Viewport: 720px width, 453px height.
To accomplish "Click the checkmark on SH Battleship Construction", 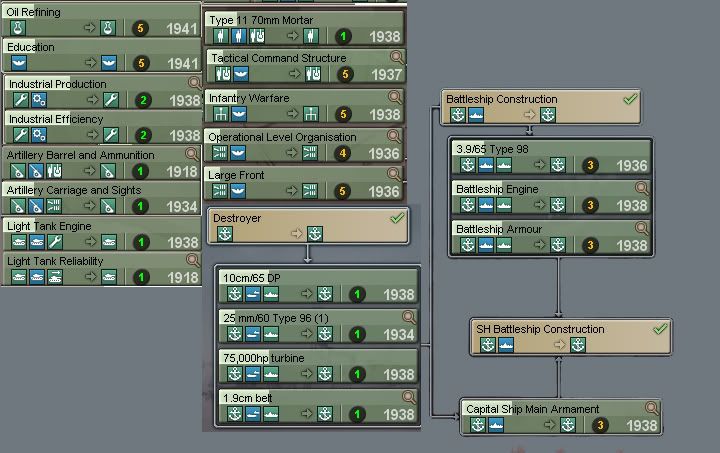I will tap(659, 329).
